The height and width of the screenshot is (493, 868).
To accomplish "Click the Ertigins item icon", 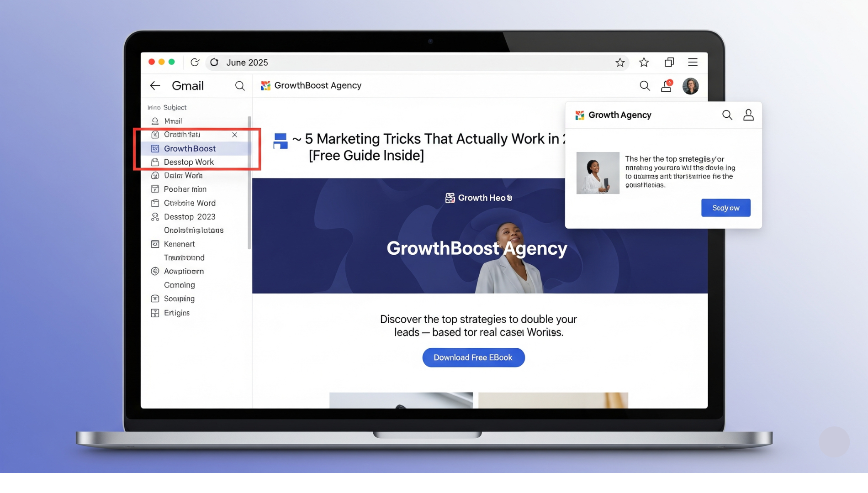I will click(x=155, y=313).
